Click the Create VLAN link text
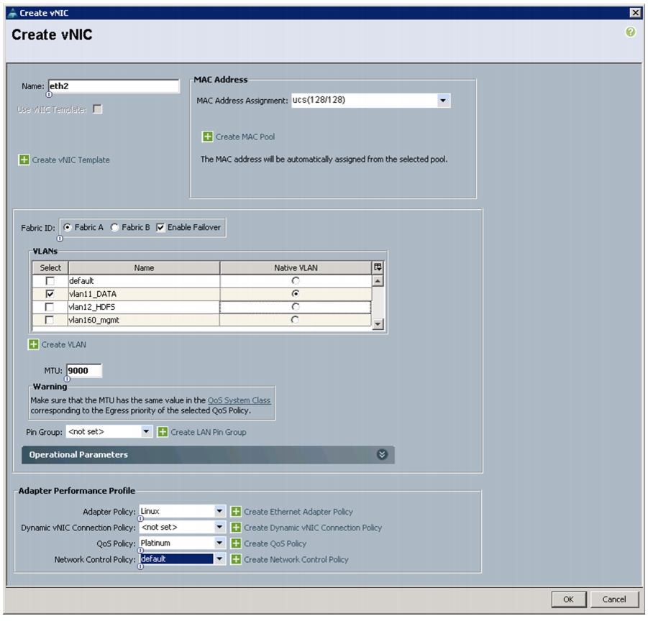The width and height of the screenshot is (648, 644). (x=63, y=344)
